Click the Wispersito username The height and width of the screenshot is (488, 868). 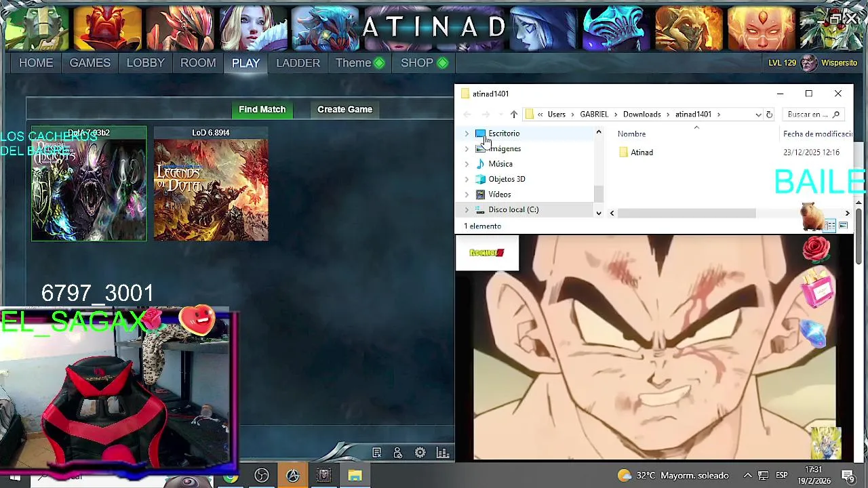coord(840,62)
